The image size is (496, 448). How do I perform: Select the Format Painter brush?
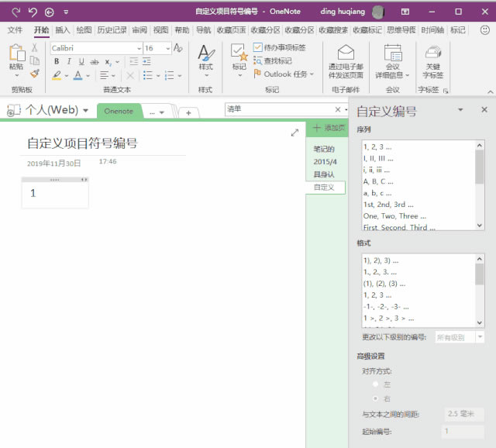click(35, 74)
